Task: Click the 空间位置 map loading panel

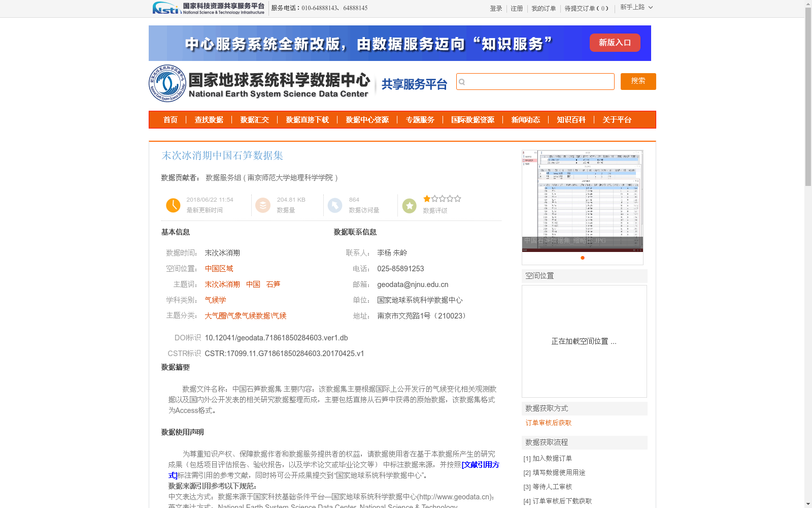Action: pyautogui.click(x=584, y=341)
